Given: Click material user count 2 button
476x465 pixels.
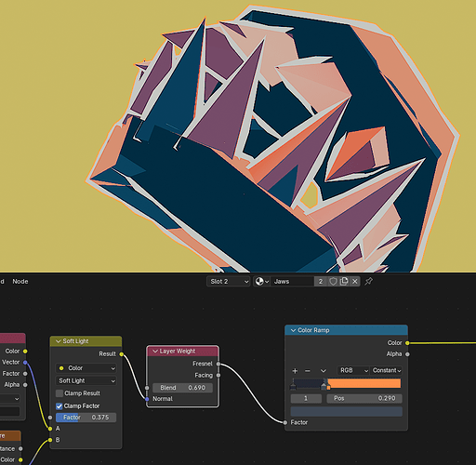Looking at the screenshot, I should point(321,282).
